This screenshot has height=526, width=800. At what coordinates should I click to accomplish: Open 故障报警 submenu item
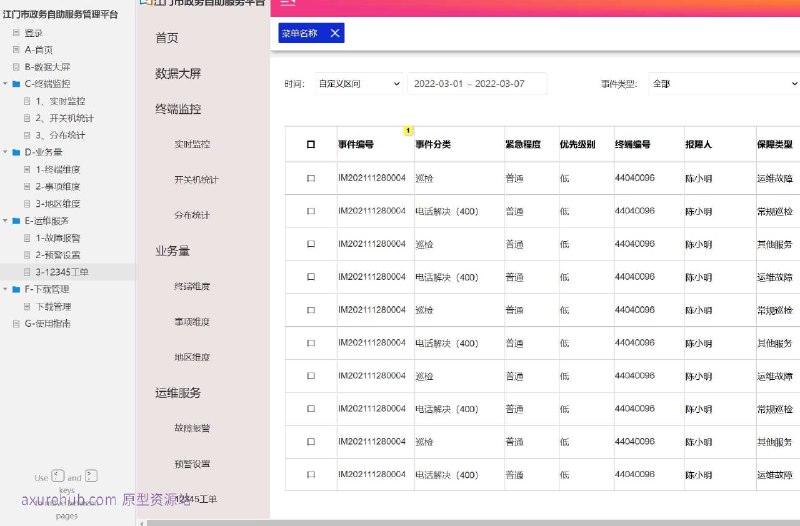(x=192, y=428)
